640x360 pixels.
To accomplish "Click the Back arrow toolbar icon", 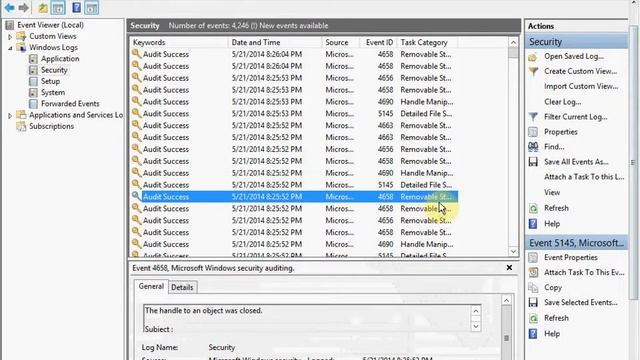I will (x=9, y=7).
